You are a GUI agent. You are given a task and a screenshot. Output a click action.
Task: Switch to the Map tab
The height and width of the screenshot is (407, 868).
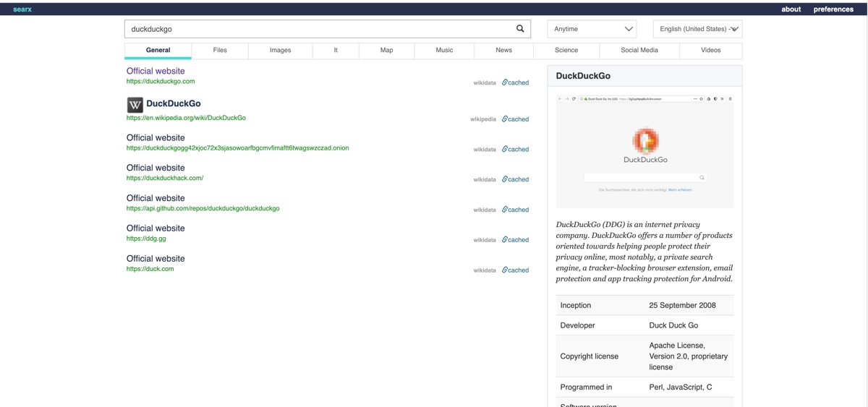tap(387, 51)
